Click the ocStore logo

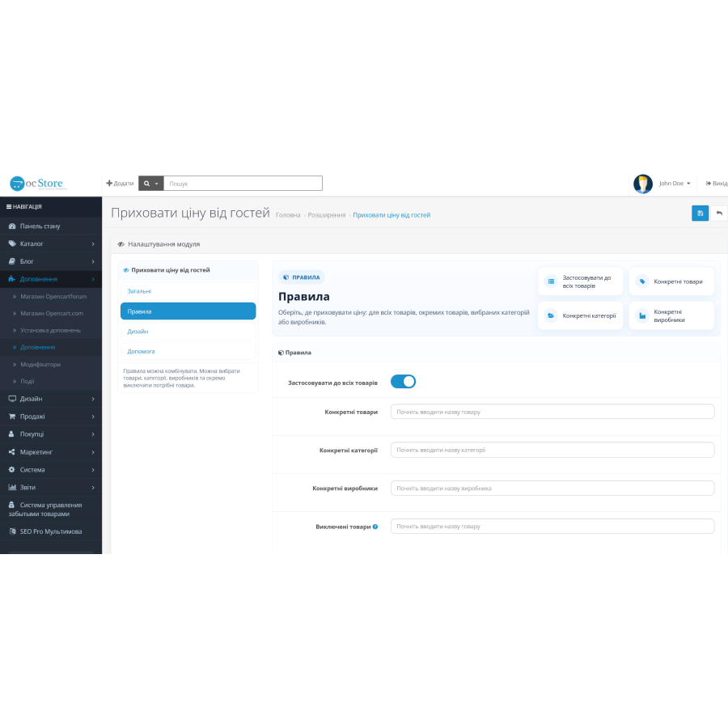click(36, 184)
